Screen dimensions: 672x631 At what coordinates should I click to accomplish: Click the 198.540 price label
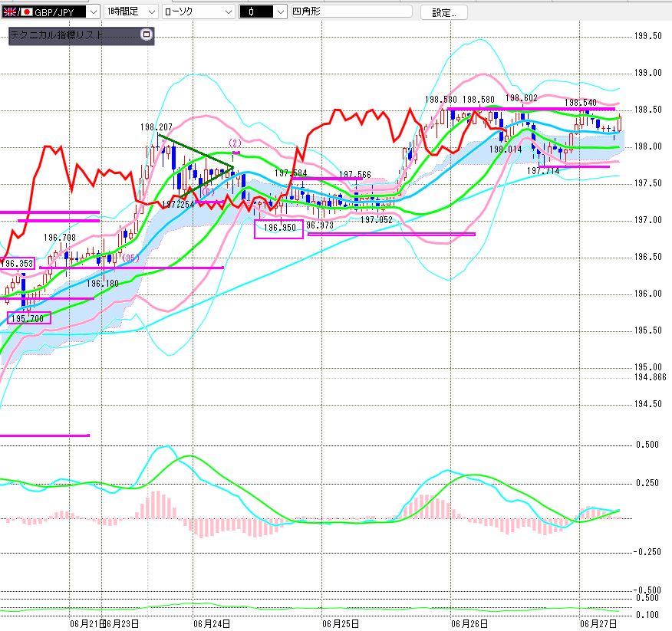[580, 103]
